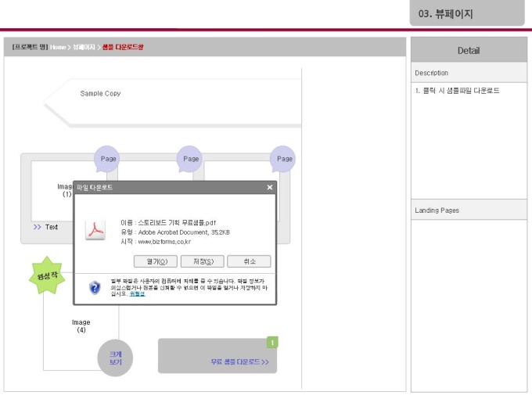Open the 03. 뷰페이지 tab
532x399 pixels.
467,13
